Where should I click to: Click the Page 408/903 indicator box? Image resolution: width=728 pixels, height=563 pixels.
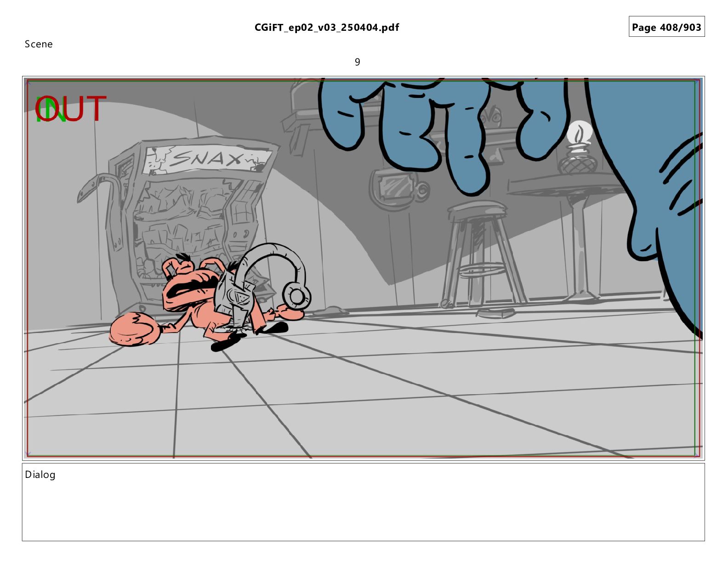point(666,27)
